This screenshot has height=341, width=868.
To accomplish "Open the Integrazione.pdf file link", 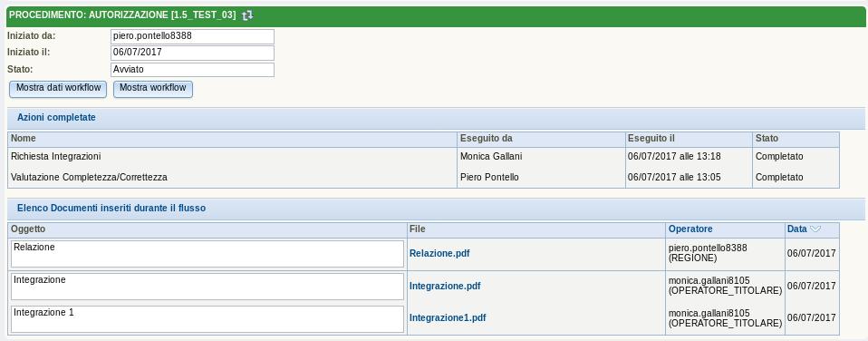I will 445,286.
